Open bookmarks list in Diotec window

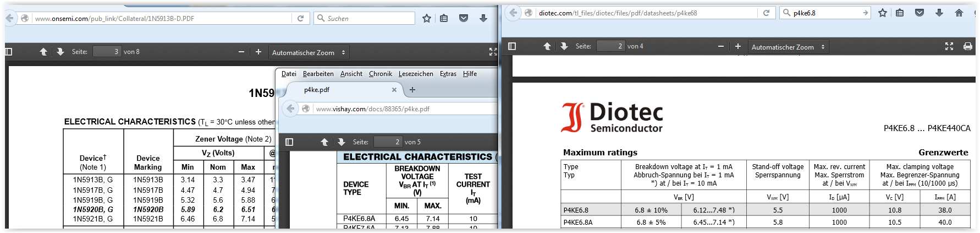click(x=900, y=13)
